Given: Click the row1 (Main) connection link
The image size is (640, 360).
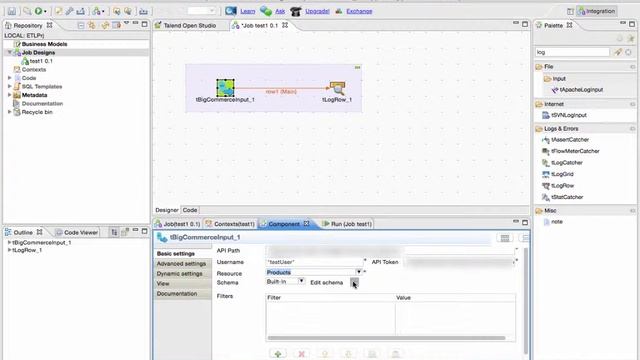Looking at the screenshot, I should pyautogui.click(x=281, y=92).
